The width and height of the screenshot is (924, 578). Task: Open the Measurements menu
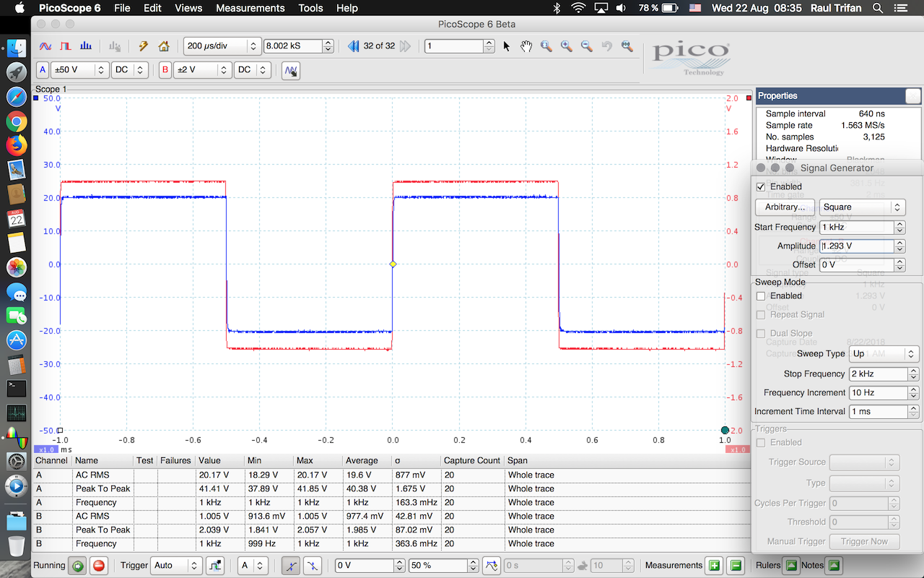250,8
